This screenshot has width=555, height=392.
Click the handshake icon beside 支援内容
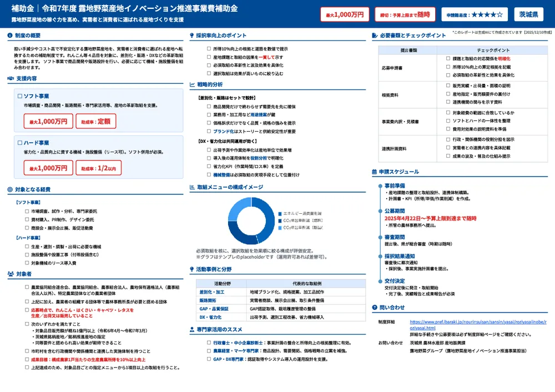coord(11,78)
